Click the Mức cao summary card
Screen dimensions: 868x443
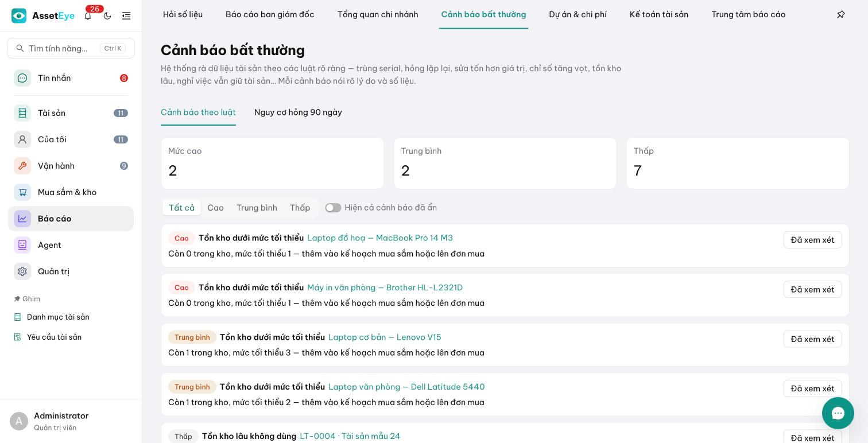272,163
